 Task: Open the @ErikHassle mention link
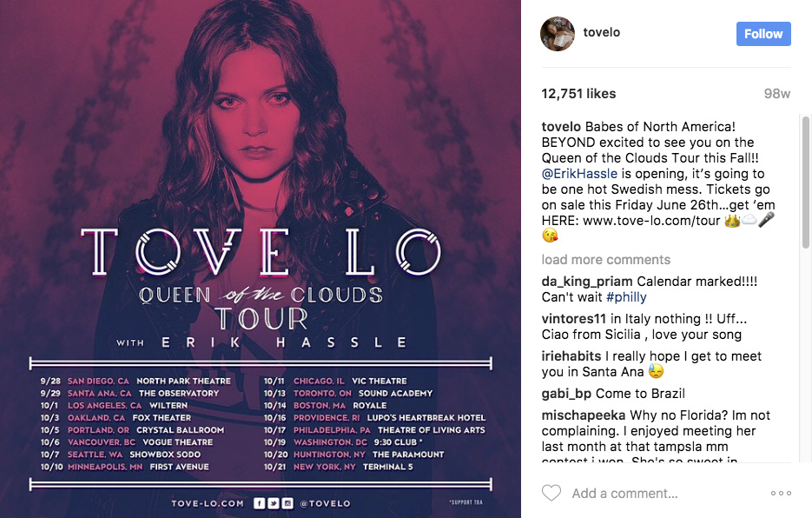click(x=579, y=174)
